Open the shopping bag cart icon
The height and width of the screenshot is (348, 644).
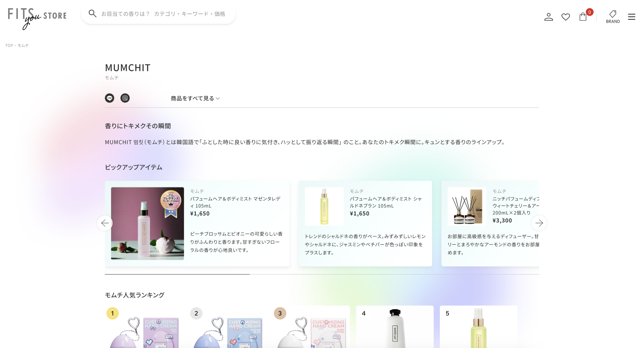(583, 17)
